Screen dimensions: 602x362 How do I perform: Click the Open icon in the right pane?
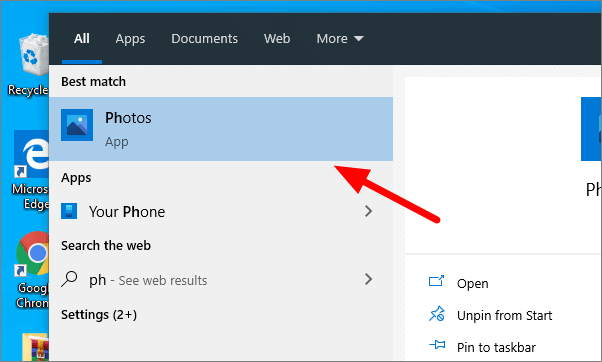click(x=436, y=281)
